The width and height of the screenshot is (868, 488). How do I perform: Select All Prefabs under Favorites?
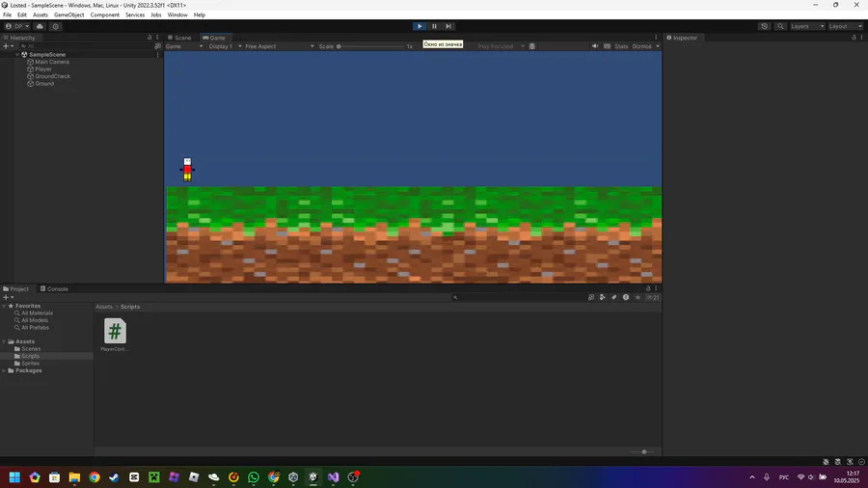pyautogui.click(x=35, y=328)
